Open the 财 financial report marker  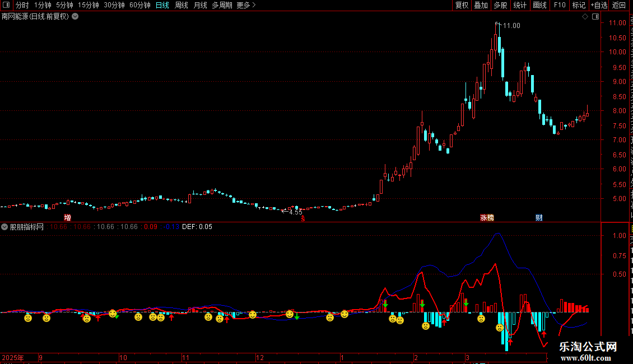pos(539,217)
